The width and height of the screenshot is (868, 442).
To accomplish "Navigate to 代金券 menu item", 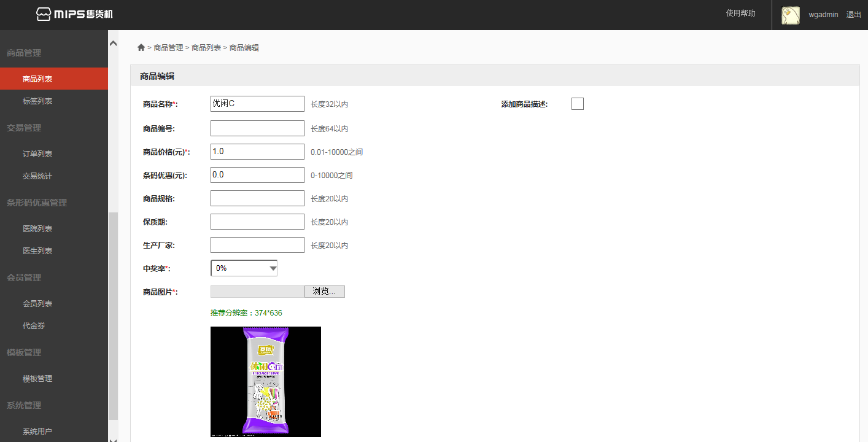I will [x=34, y=326].
